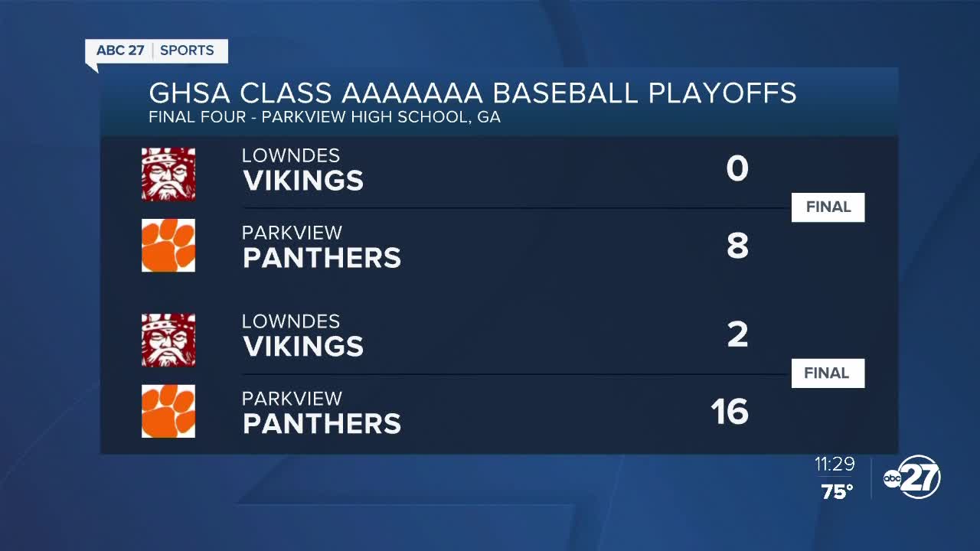Viewport: 980px width, 551px height.
Task: Click the Vikings logo beside score 0
Action: point(168,174)
